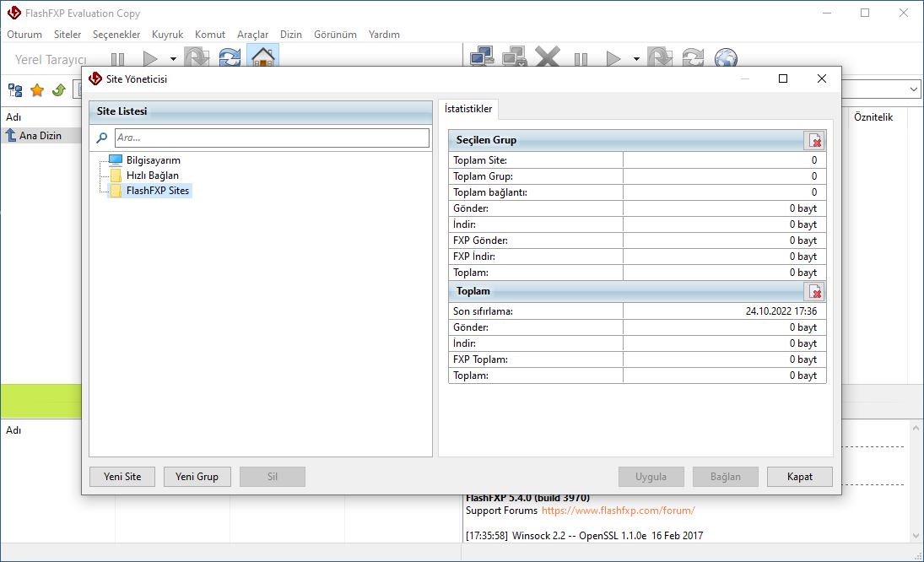Image resolution: width=924 pixels, height=562 pixels.
Task: Click the Winsock 2.2 -- OpenSSL log line
Action: click(584, 536)
